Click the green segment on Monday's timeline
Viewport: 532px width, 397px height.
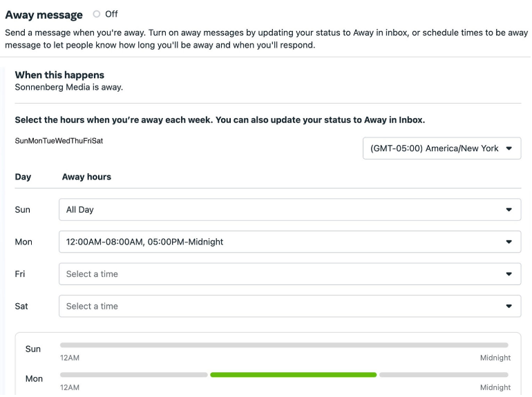[x=294, y=375]
